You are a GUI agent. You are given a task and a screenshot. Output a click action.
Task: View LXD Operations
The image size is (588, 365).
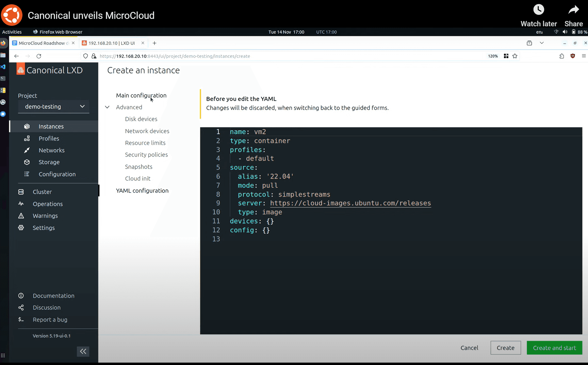[x=48, y=204]
